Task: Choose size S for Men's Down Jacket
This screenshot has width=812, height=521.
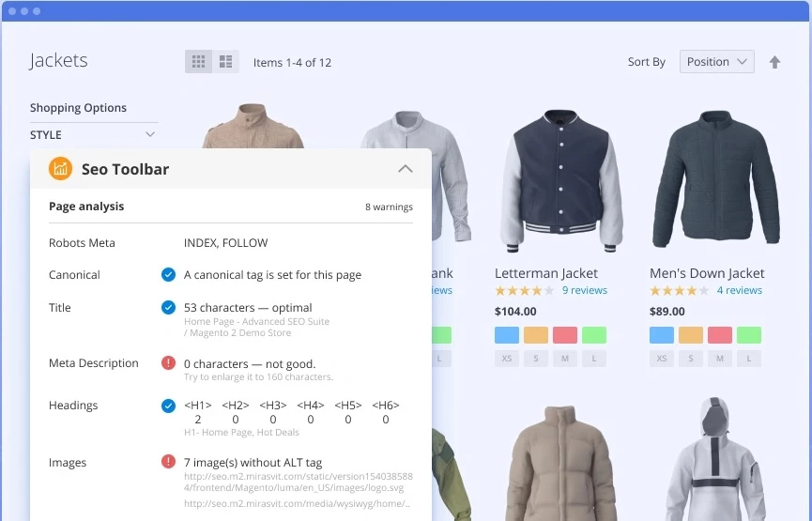Action: pyautogui.click(x=691, y=359)
